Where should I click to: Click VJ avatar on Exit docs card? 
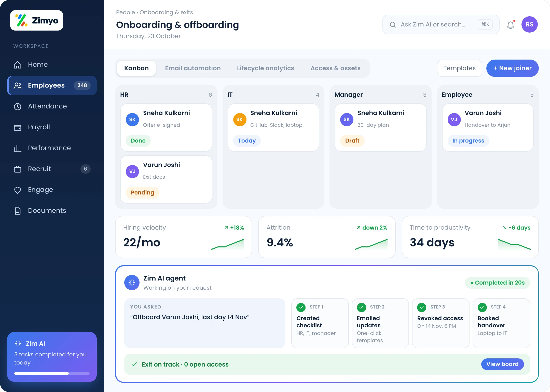click(x=132, y=172)
